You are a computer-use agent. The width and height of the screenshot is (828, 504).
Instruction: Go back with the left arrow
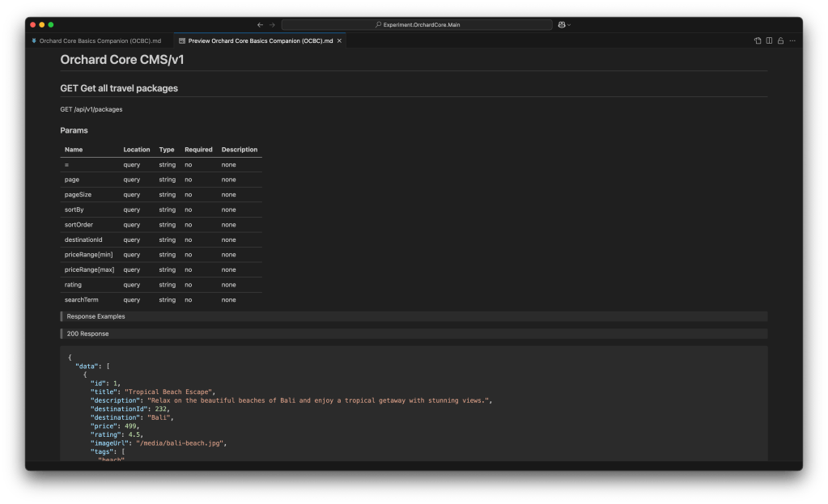(260, 25)
